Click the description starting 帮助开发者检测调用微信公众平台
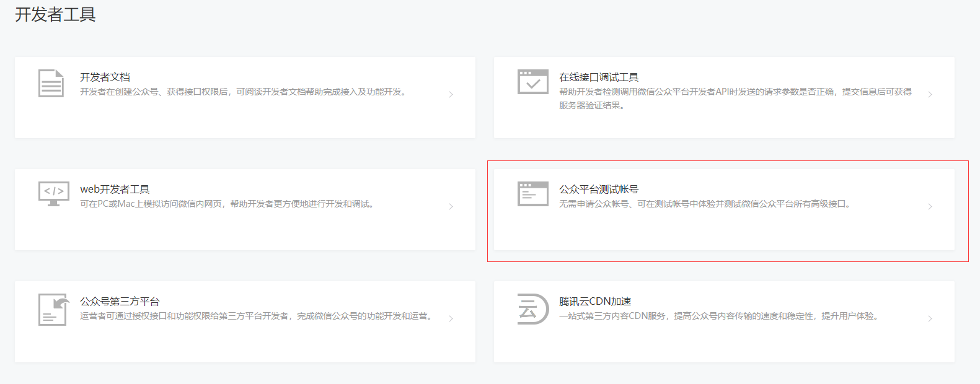Image resolution: width=980 pixels, height=384 pixels. point(736,98)
